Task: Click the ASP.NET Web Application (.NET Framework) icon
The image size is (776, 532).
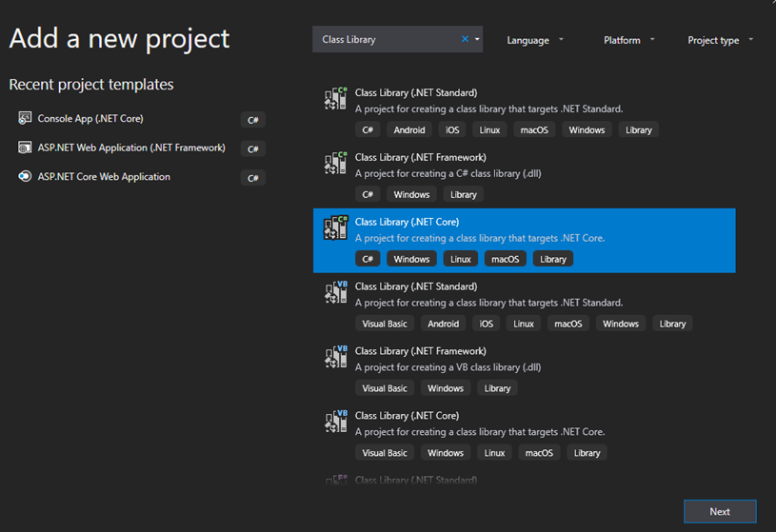Action: [25, 148]
